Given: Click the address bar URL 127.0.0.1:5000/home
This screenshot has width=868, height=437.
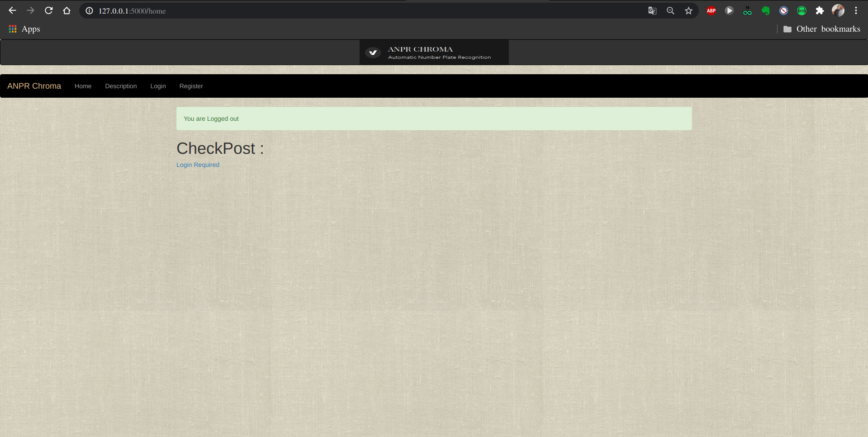Looking at the screenshot, I should 132,11.
